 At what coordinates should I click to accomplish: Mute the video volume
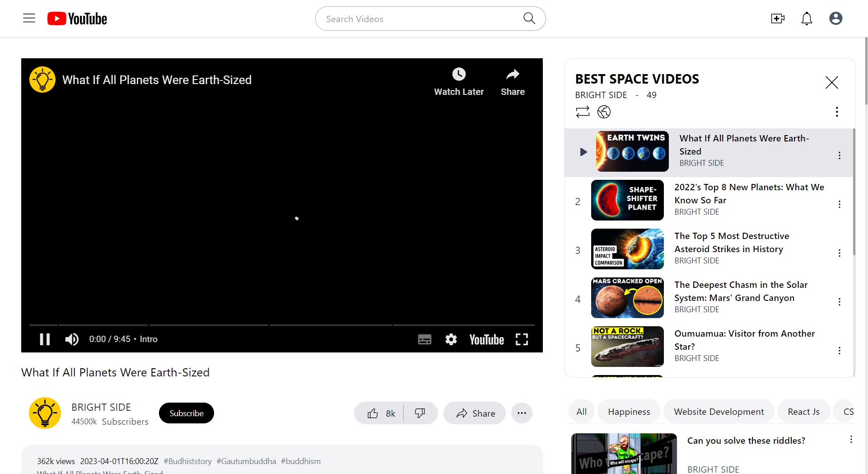[72, 339]
